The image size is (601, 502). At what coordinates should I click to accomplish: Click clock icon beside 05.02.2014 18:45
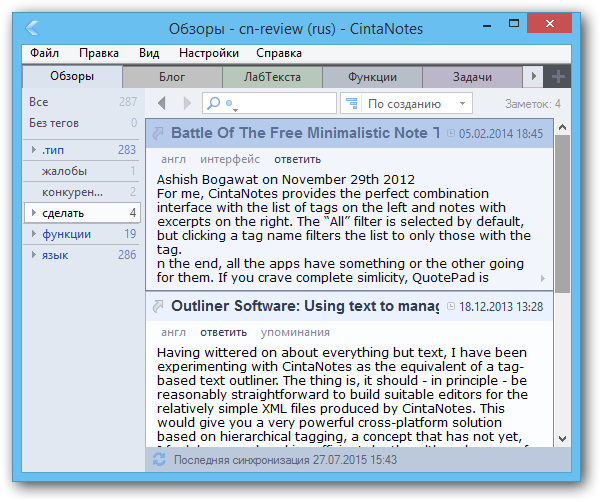451,133
